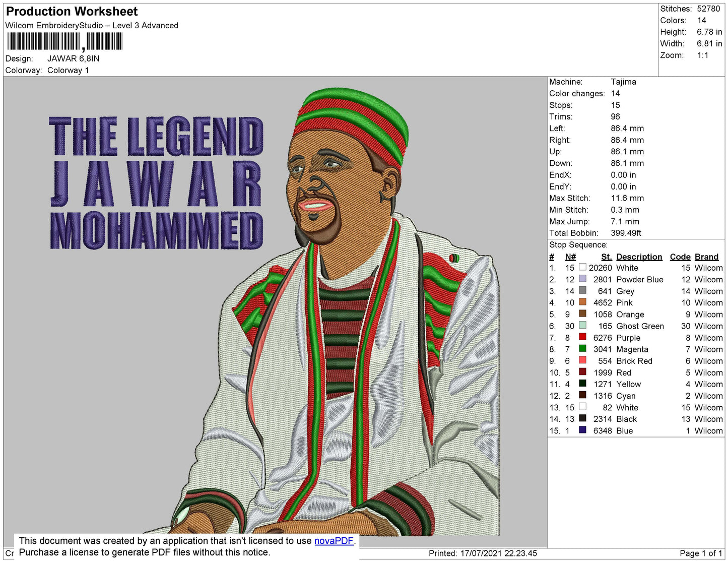Click the Grey color swatch in row 3
The width and height of the screenshot is (728, 563).
click(x=582, y=290)
